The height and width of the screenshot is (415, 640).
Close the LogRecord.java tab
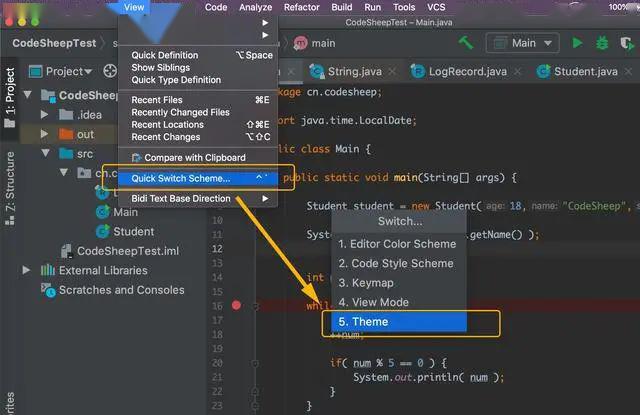(x=517, y=71)
